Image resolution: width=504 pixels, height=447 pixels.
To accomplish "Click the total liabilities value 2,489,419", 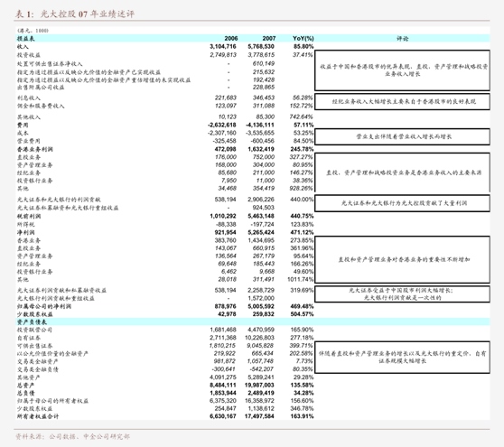I will [x=261, y=393].
